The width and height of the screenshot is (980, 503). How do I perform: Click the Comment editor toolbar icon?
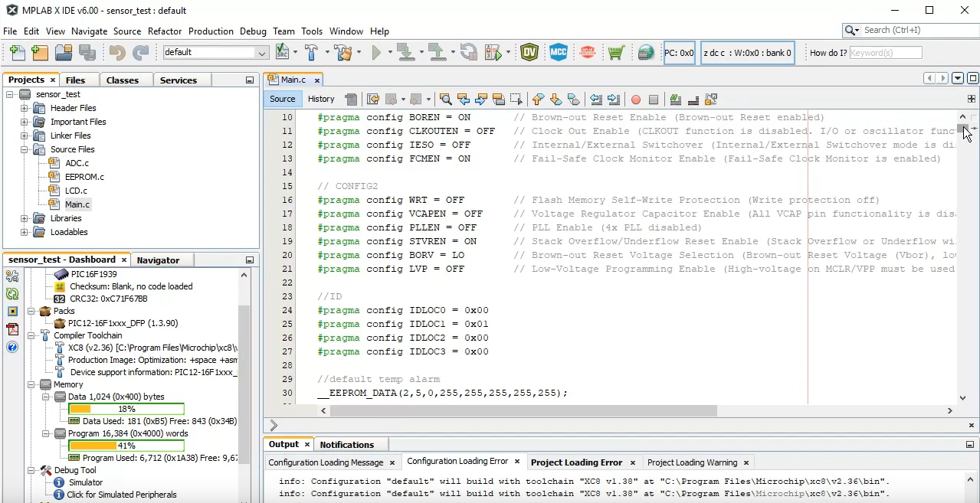(x=675, y=100)
